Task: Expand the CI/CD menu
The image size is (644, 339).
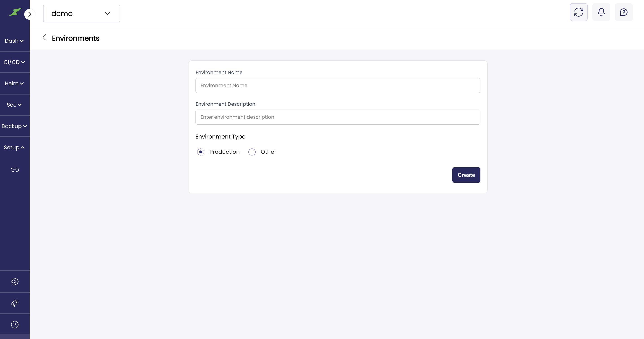Action: coord(14,62)
